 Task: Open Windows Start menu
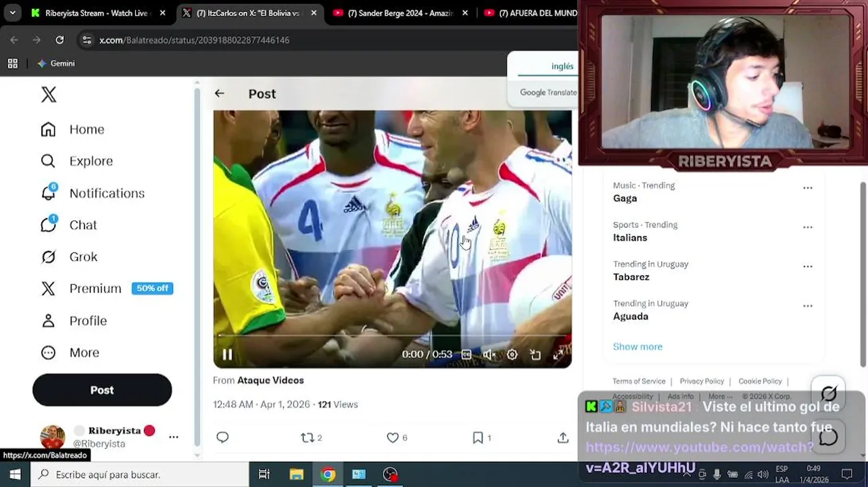click(15, 475)
